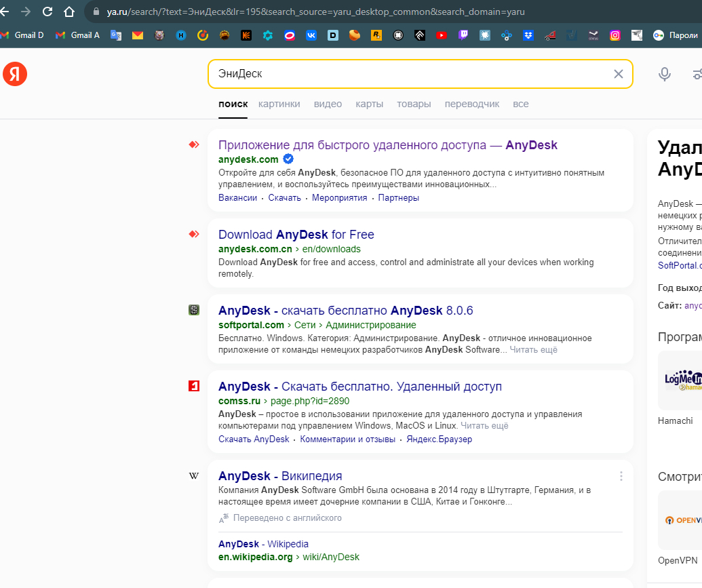The height and width of the screenshot is (588, 702).
Task: Open the Instagram bookmark
Action: [x=615, y=35]
